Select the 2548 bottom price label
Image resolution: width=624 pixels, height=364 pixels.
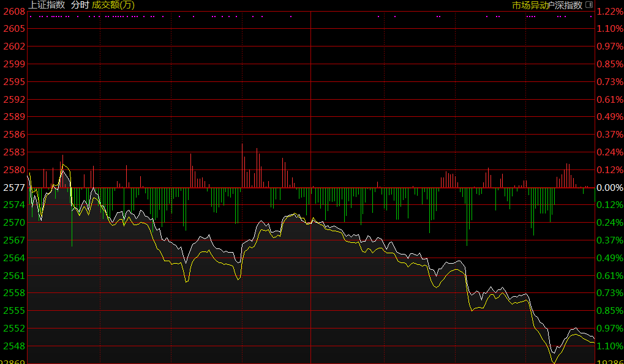pyautogui.click(x=13, y=346)
